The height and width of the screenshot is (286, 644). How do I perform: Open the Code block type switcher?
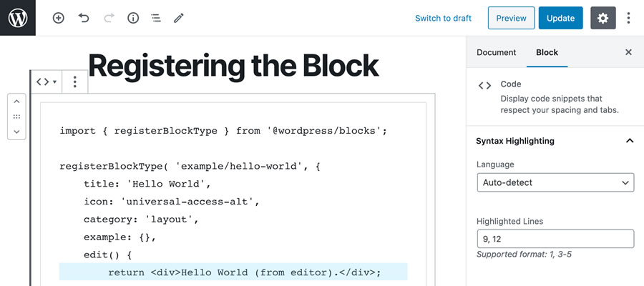tap(46, 82)
